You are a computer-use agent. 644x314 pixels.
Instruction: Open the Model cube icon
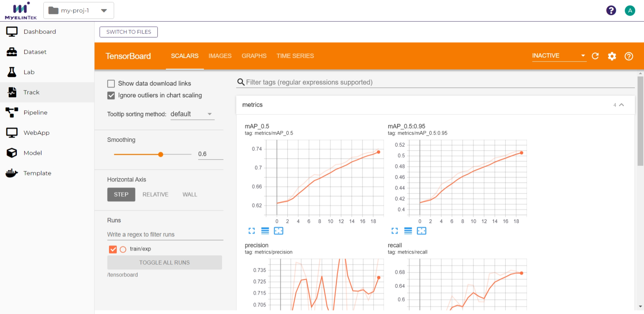click(x=12, y=153)
